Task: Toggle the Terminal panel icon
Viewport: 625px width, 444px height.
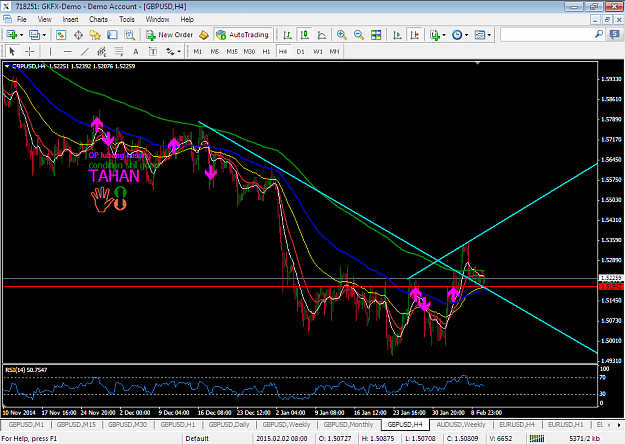Action: (112, 35)
